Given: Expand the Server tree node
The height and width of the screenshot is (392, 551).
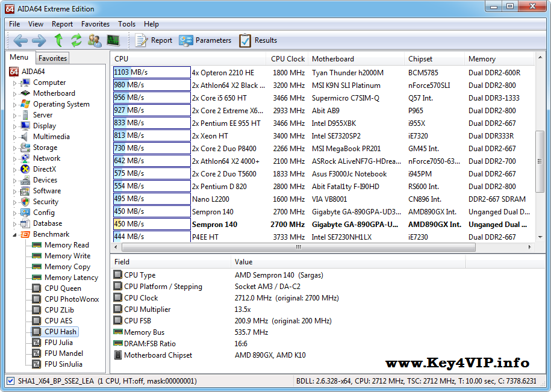Looking at the screenshot, I should (x=14, y=116).
